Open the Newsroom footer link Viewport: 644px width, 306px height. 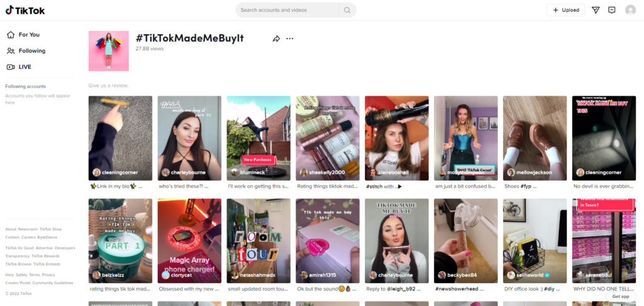coord(28,229)
